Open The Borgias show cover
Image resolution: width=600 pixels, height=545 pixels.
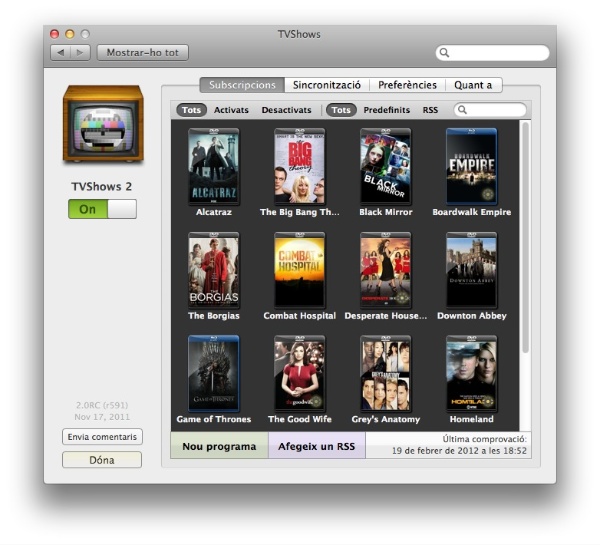tap(214, 270)
